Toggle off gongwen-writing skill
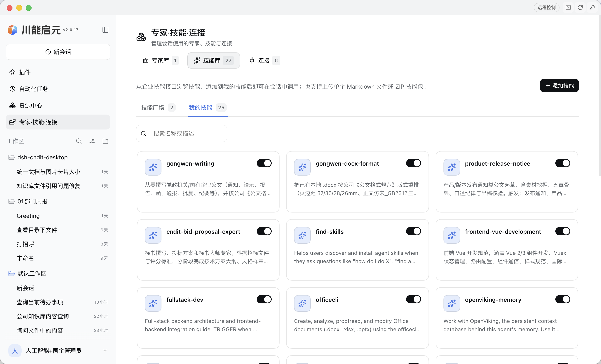 [264, 163]
